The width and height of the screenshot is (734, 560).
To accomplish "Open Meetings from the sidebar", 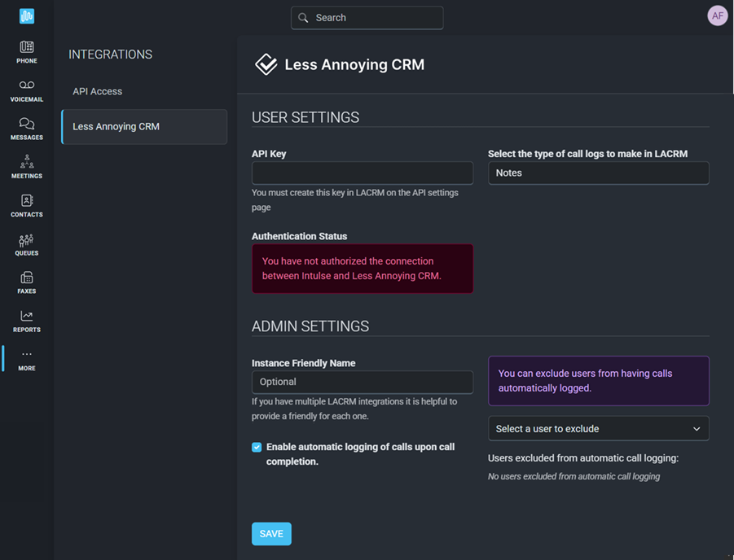I will 27,167.
